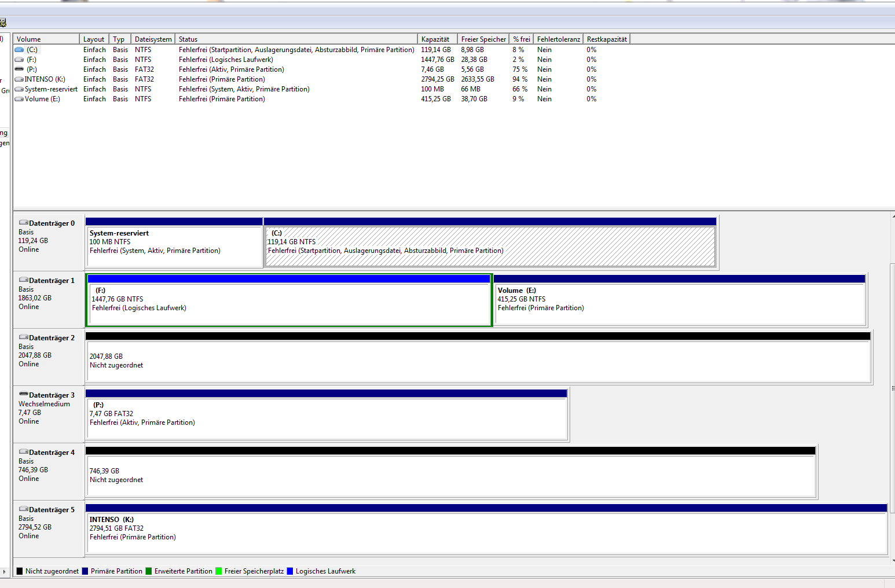The width and height of the screenshot is (895, 588).
Task: Click the disk icon beside Datenträger 4
Action: tap(24, 452)
